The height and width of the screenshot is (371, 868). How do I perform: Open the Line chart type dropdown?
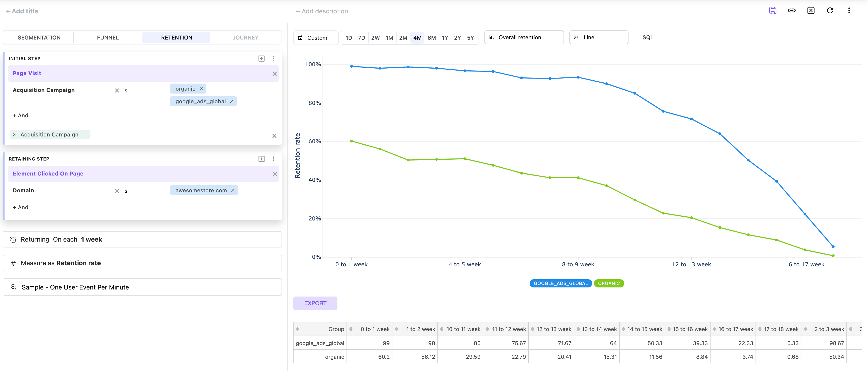[x=599, y=37]
